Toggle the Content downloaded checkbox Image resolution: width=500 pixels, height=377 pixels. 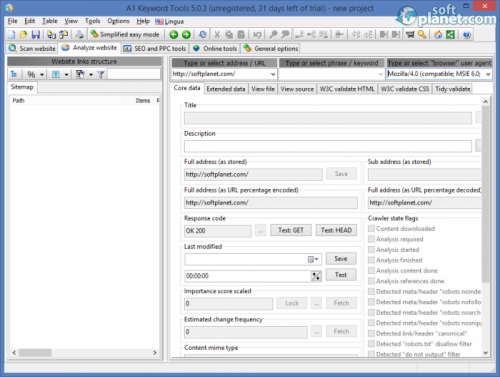371,228
